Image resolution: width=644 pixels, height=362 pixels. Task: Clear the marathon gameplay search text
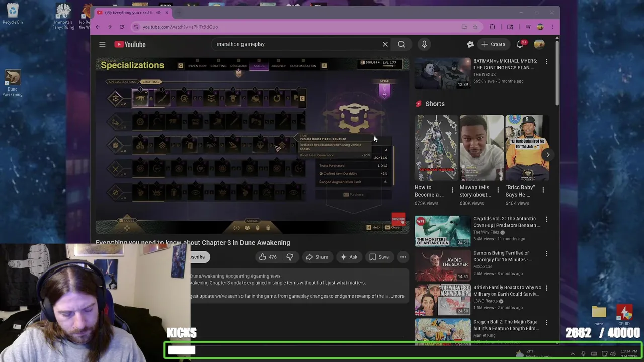(385, 44)
